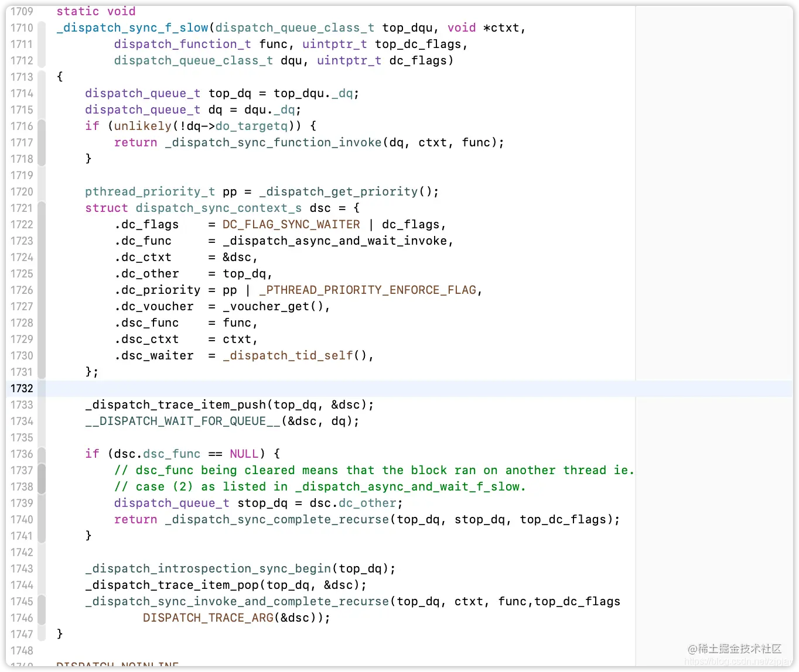Click .dc_voucher field name

[x=153, y=306]
